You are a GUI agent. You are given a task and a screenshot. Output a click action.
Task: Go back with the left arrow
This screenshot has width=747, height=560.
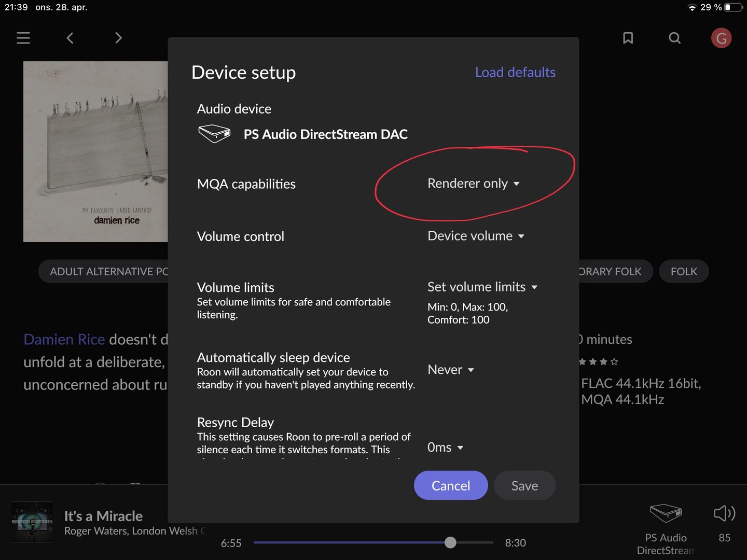(x=70, y=38)
